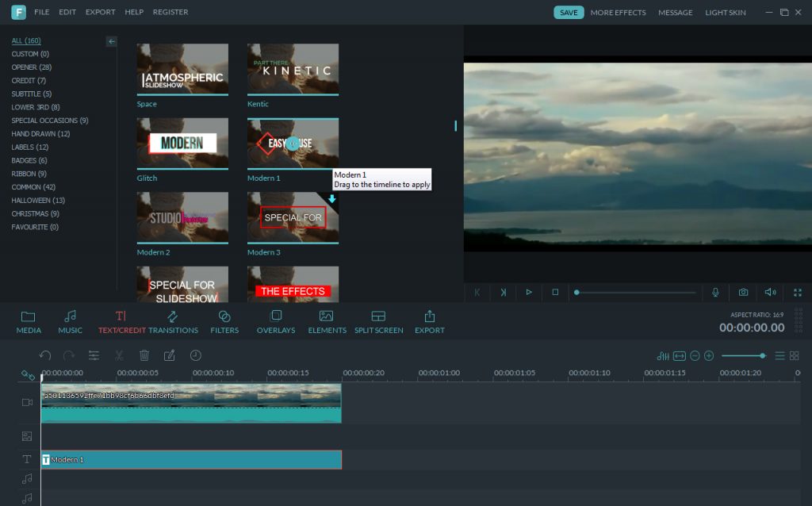Show the HALLOWEEN (13) category

38,201
